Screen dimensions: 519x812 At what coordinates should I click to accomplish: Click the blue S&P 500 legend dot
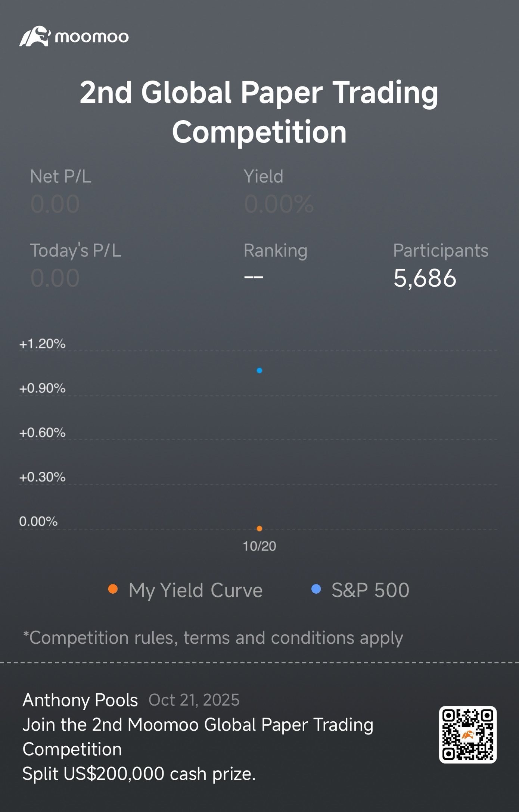tap(316, 589)
